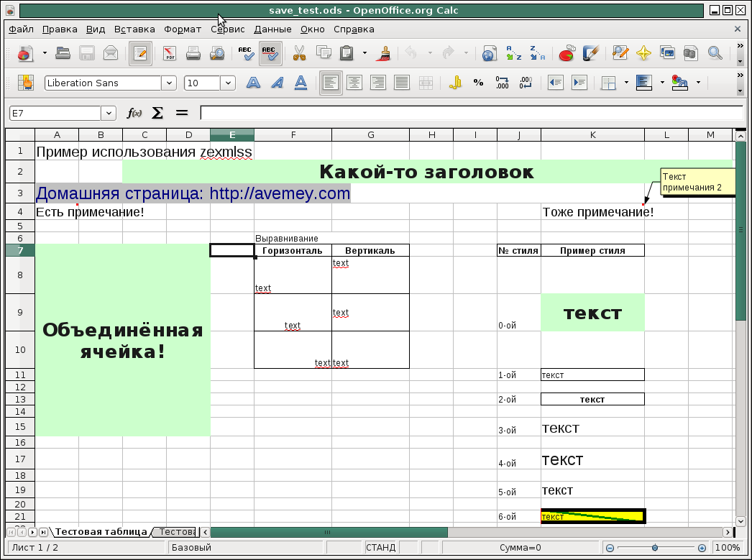Expand the Name Box cell reference dropdown

point(109,113)
